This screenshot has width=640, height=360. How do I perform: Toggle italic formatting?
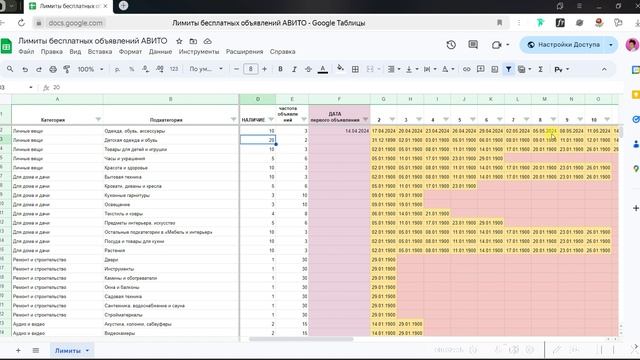coord(294,69)
